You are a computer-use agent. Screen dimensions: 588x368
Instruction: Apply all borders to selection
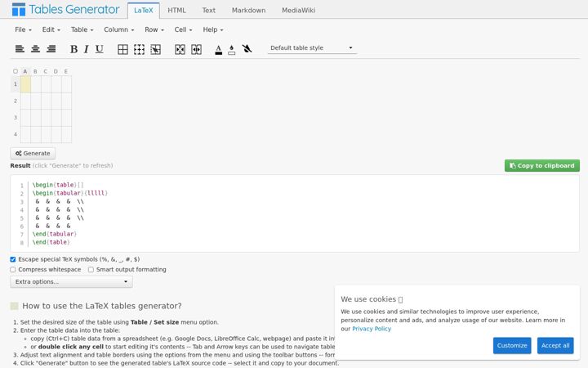coord(122,49)
